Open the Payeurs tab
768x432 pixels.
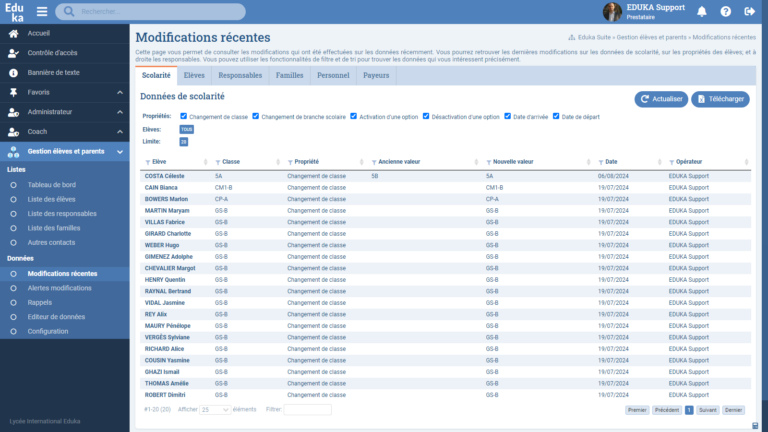tap(376, 75)
